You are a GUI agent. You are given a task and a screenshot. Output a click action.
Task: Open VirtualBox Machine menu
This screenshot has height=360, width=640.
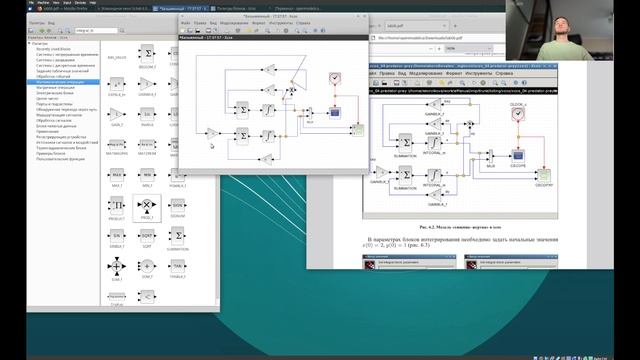[x=43, y=2]
